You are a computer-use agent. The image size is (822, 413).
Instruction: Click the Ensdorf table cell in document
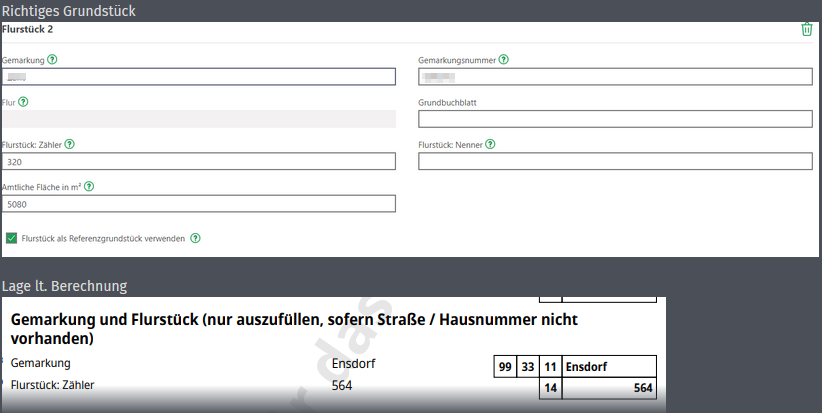click(609, 366)
